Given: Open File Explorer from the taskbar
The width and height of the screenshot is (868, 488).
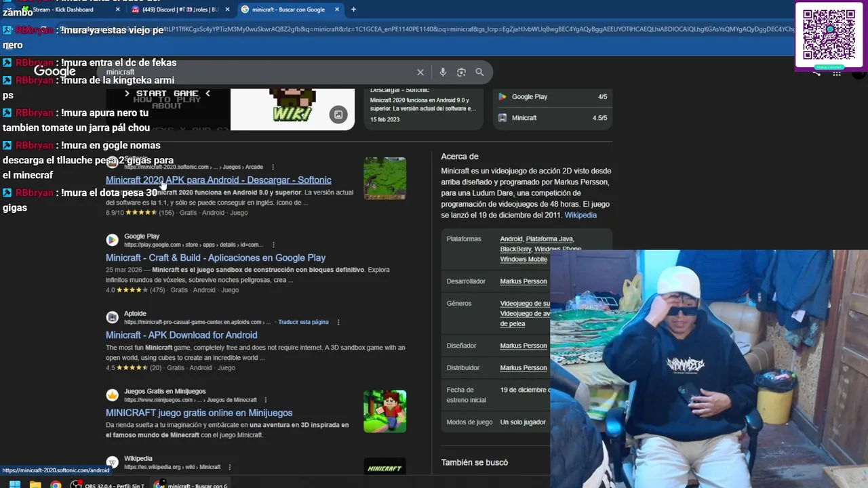Looking at the screenshot, I should click(x=35, y=485).
